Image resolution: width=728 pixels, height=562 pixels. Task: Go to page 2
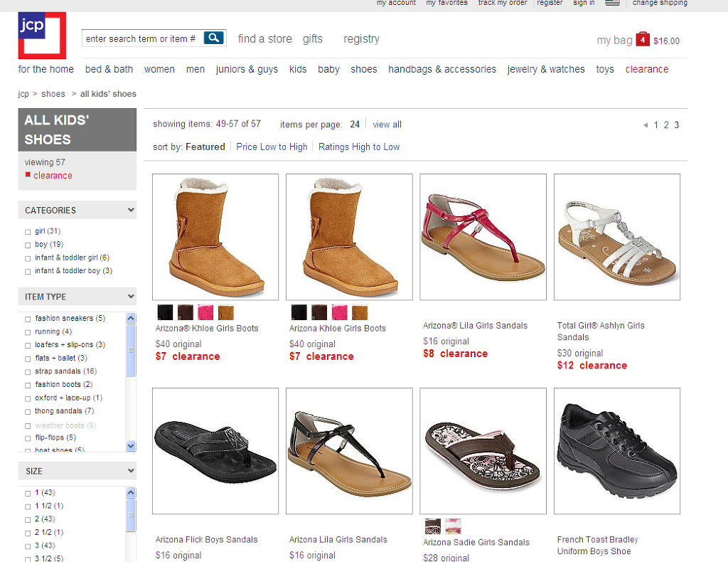pyautogui.click(x=666, y=125)
